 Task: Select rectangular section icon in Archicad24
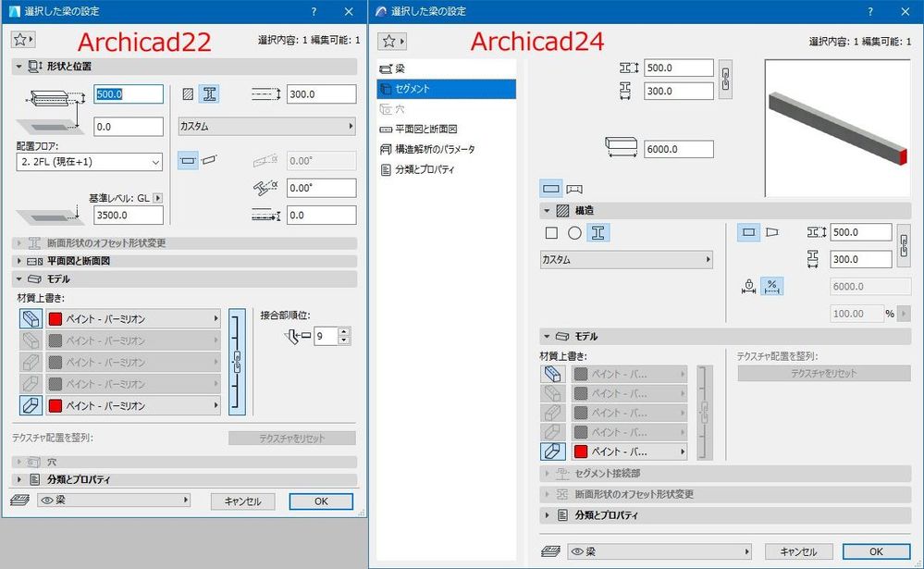pyautogui.click(x=551, y=233)
